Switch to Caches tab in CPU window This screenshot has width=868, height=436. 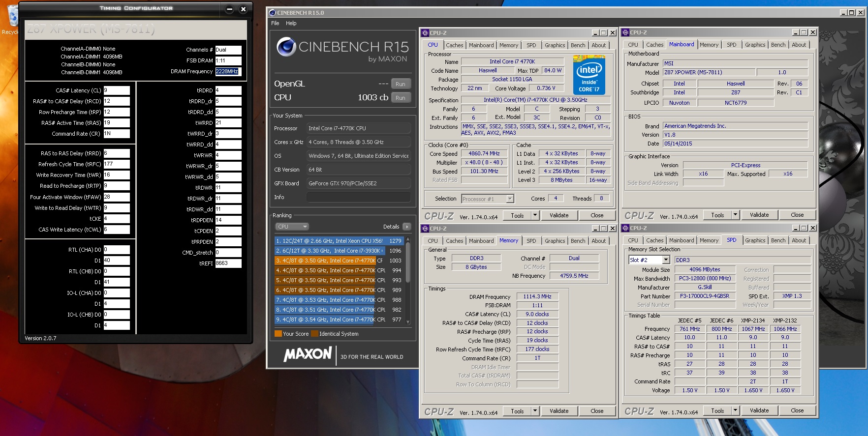[x=454, y=45]
